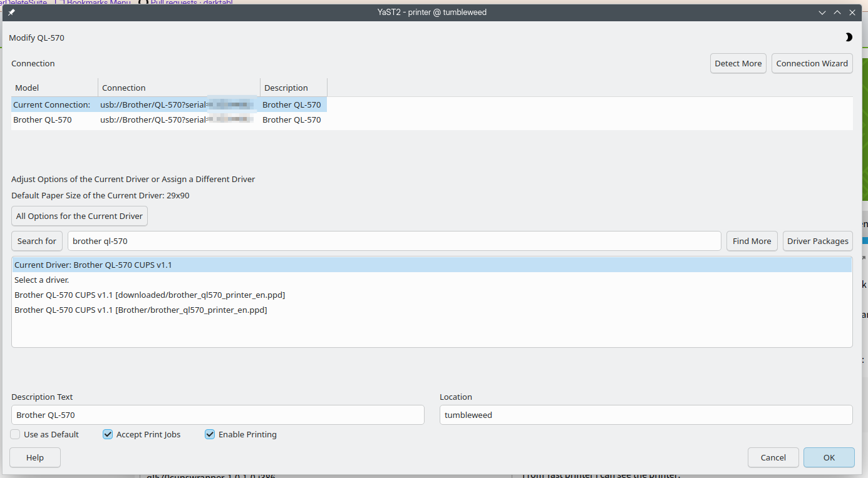868x478 pixels.
Task: Select Current Driver: Brother QL-570 CUPS v1.1 entry
Action: tap(432, 265)
